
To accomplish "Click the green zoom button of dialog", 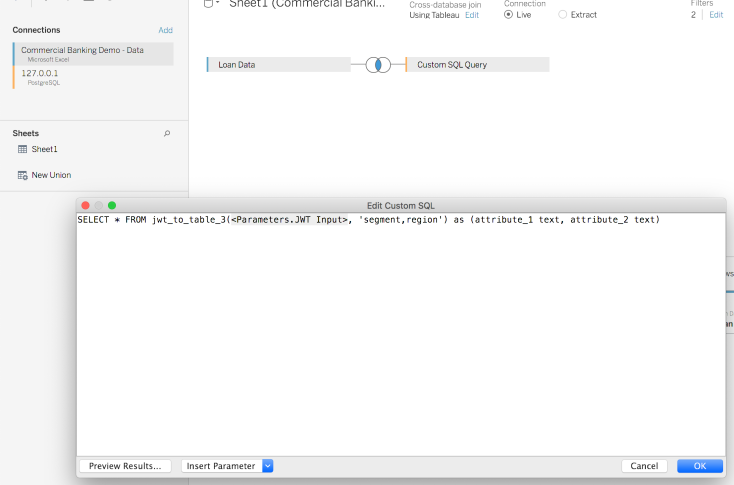I will coord(112,206).
